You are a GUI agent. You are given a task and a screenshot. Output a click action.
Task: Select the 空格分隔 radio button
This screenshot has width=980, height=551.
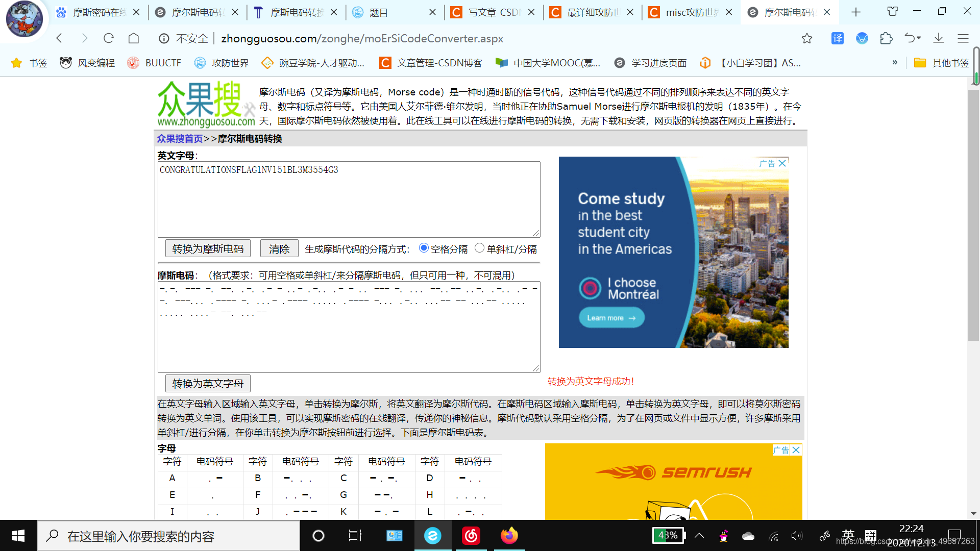424,247
